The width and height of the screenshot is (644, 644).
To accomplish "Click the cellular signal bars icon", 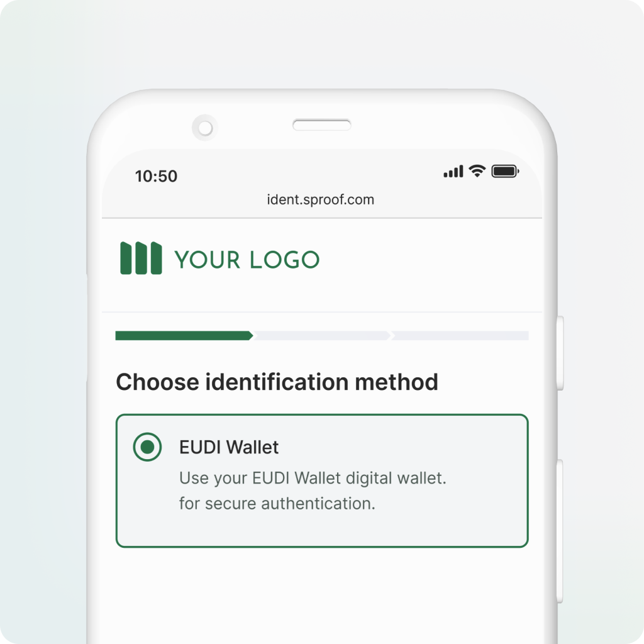I will click(x=453, y=171).
